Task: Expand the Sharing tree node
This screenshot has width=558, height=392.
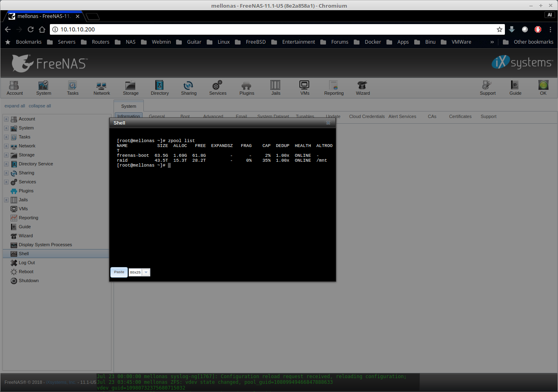Action: coord(6,173)
